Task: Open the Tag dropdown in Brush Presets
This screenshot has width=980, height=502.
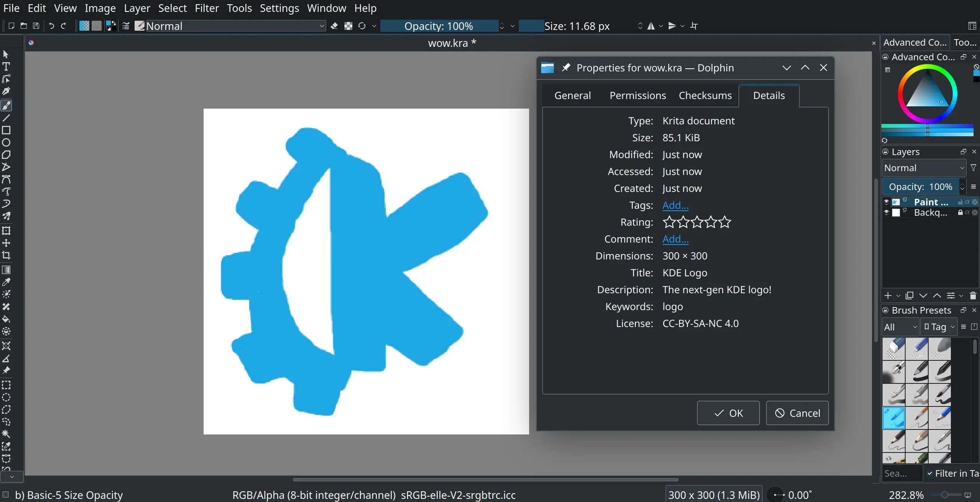Action: pyautogui.click(x=939, y=327)
